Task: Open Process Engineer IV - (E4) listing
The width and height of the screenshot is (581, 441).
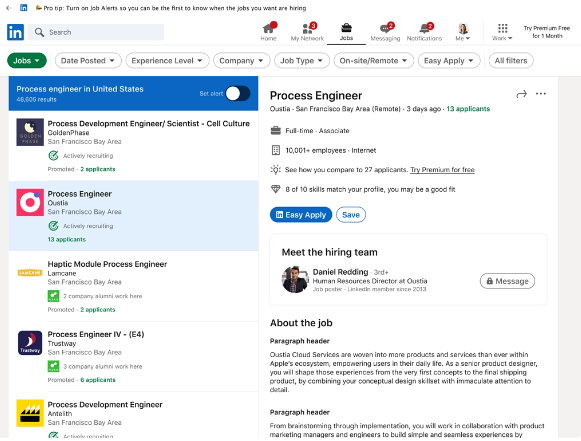Action: (x=96, y=334)
